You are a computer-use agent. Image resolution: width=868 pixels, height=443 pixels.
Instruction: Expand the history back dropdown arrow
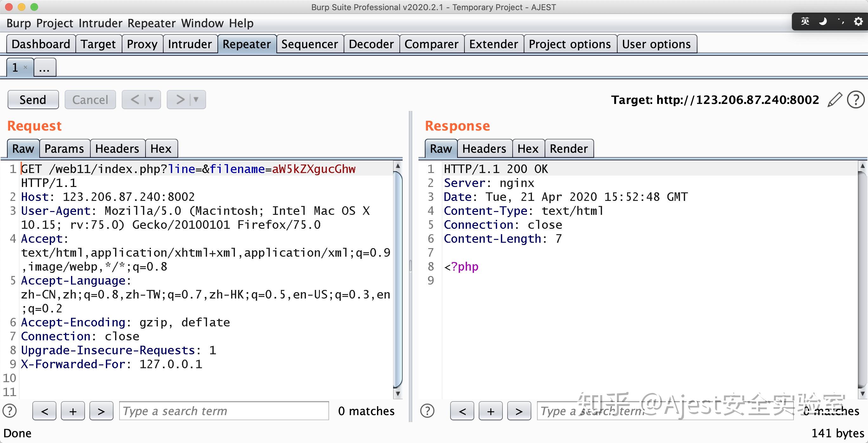point(151,100)
